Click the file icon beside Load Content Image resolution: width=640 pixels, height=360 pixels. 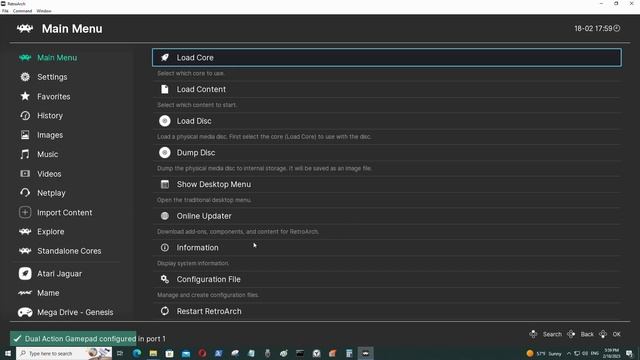click(x=164, y=89)
